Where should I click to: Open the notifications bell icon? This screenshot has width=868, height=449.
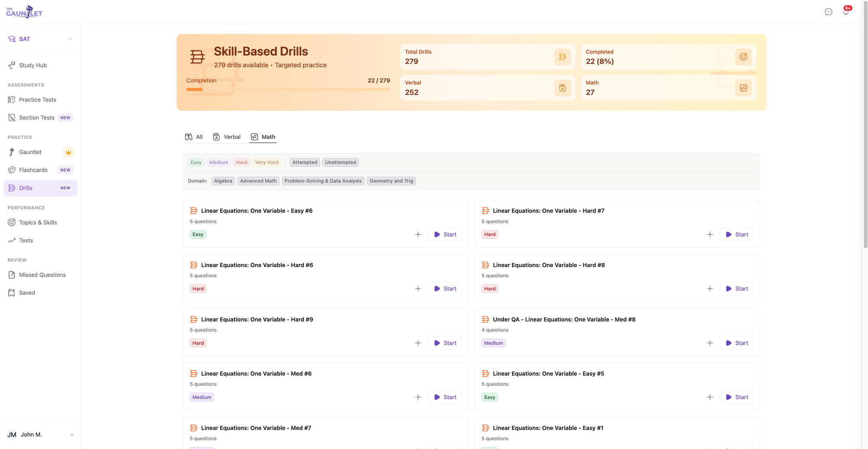coord(846,12)
